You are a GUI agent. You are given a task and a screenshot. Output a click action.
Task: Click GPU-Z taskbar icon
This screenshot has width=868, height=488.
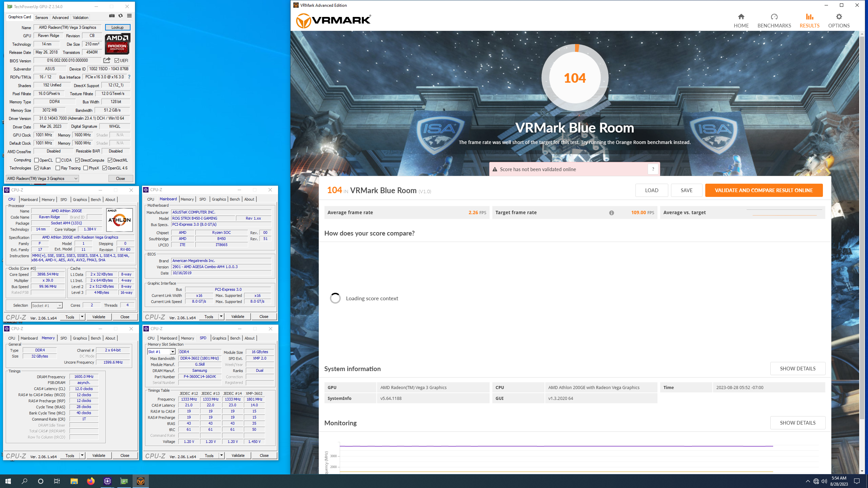tap(124, 481)
